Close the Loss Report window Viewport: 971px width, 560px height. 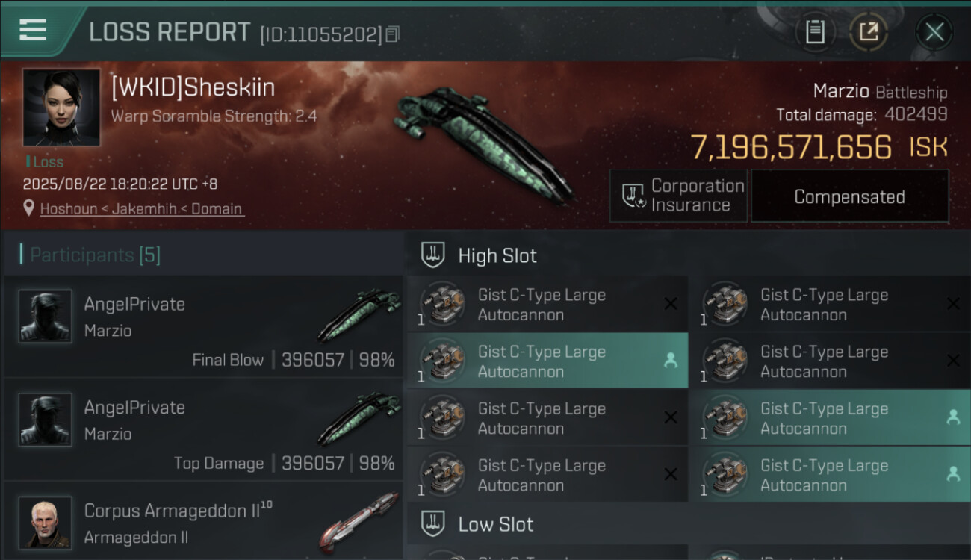coord(934,32)
